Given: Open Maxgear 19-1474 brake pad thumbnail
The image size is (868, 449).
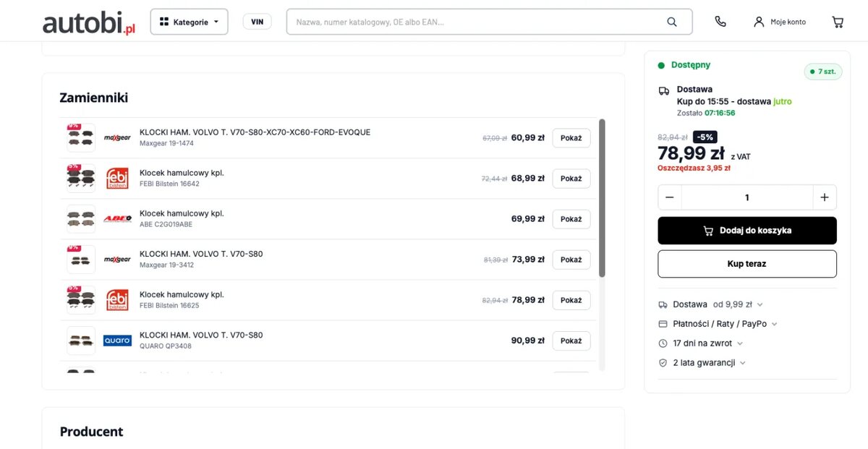Looking at the screenshot, I should pyautogui.click(x=81, y=137).
